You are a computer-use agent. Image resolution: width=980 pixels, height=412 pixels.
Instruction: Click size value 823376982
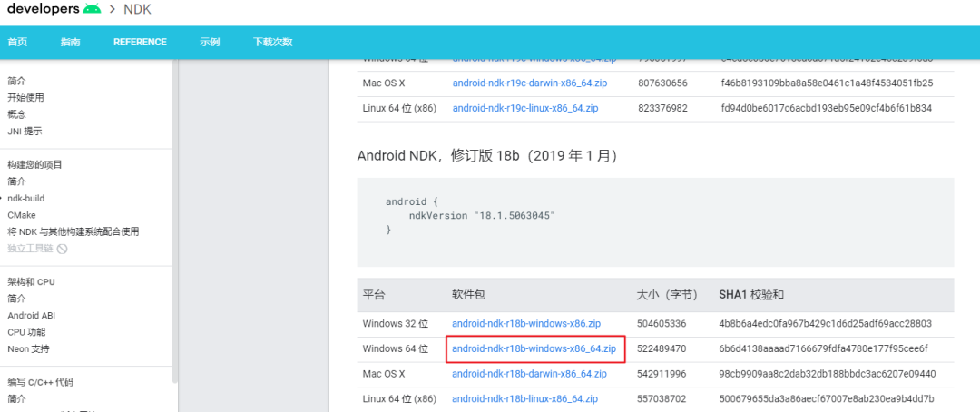tap(662, 108)
